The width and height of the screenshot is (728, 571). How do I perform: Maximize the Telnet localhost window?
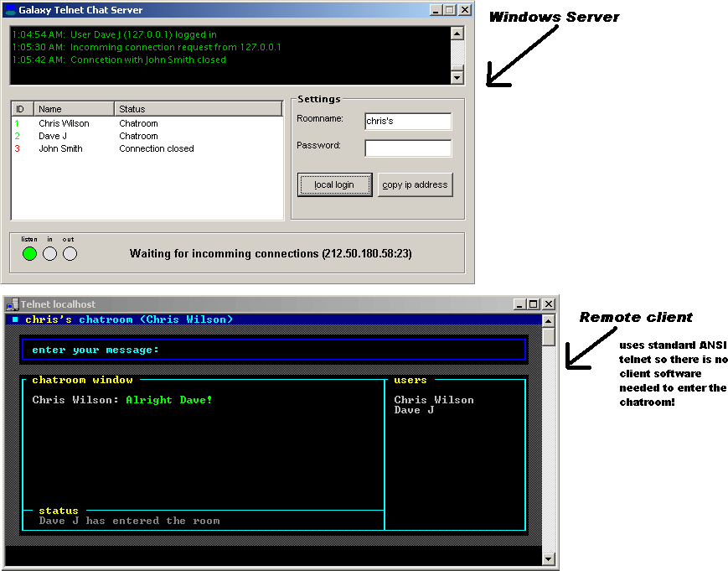(x=534, y=304)
